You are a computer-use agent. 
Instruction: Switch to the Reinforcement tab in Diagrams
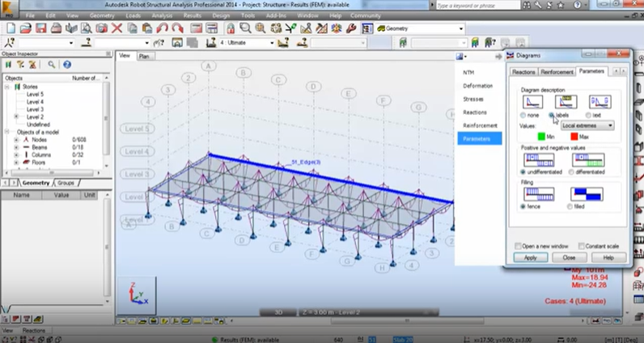coord(557,72)
